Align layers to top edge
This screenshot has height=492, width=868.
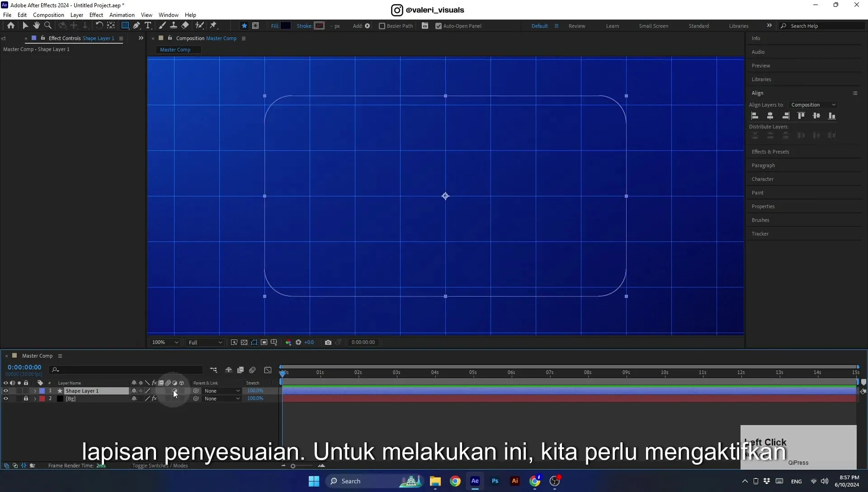[x=801, y=116]
